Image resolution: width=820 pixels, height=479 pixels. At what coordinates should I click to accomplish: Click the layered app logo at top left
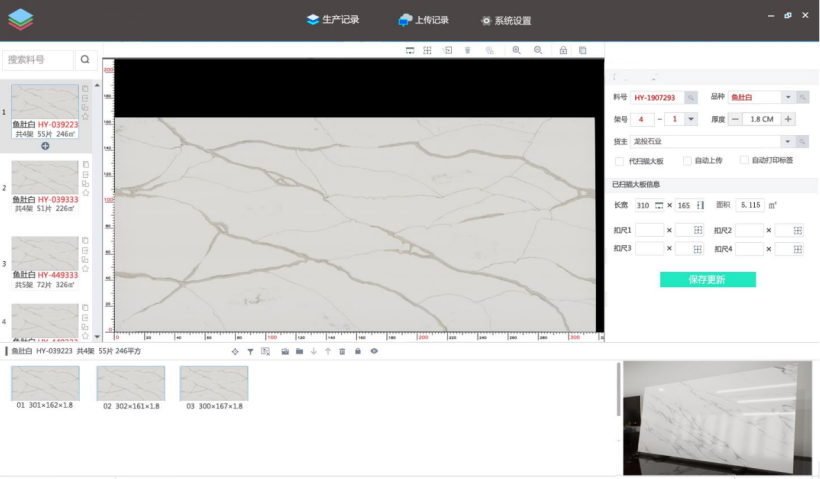pos(21,20)
